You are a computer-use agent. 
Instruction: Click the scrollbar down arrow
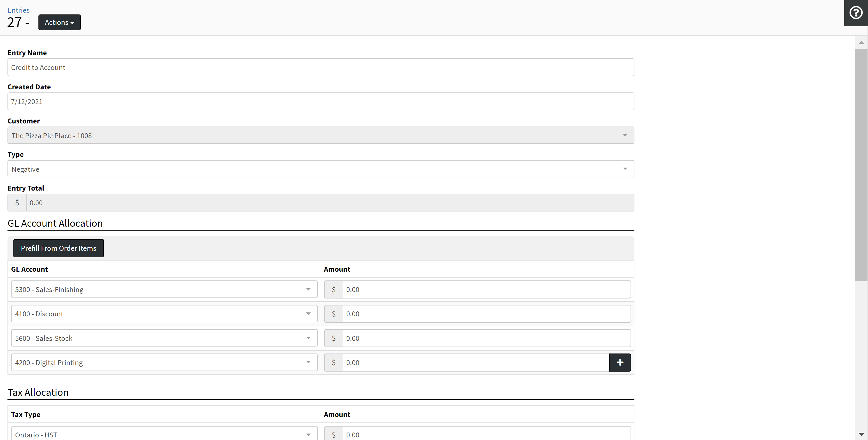861,434
